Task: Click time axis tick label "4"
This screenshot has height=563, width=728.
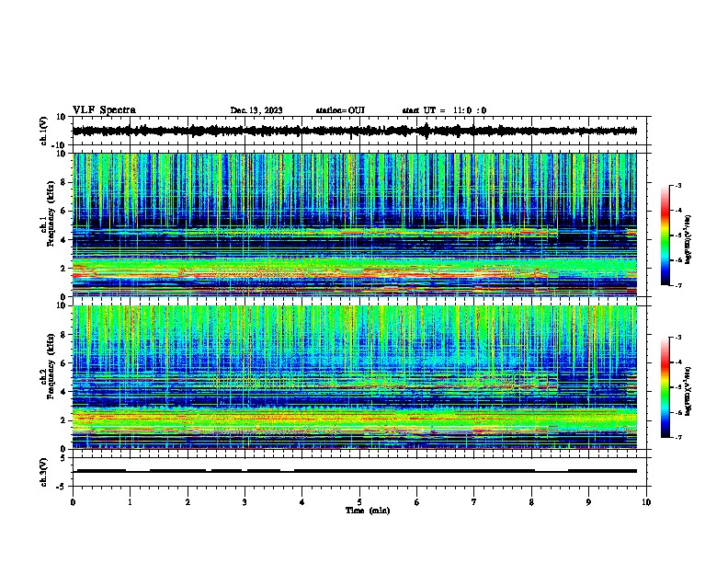Action: (301, 502)
